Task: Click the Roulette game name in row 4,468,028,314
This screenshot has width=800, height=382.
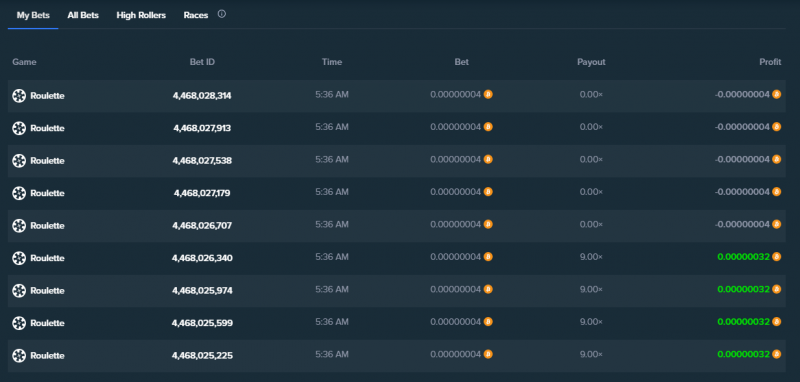Action: click(x=47, y=95)
